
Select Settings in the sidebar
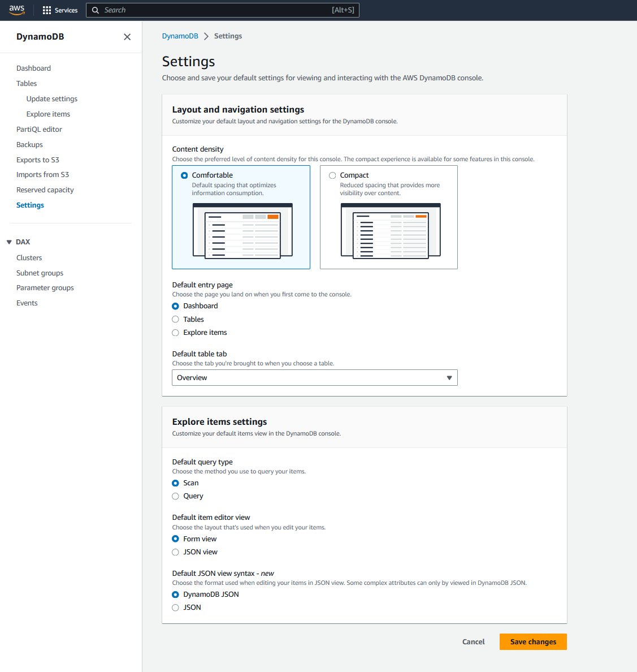pos(30,205)
